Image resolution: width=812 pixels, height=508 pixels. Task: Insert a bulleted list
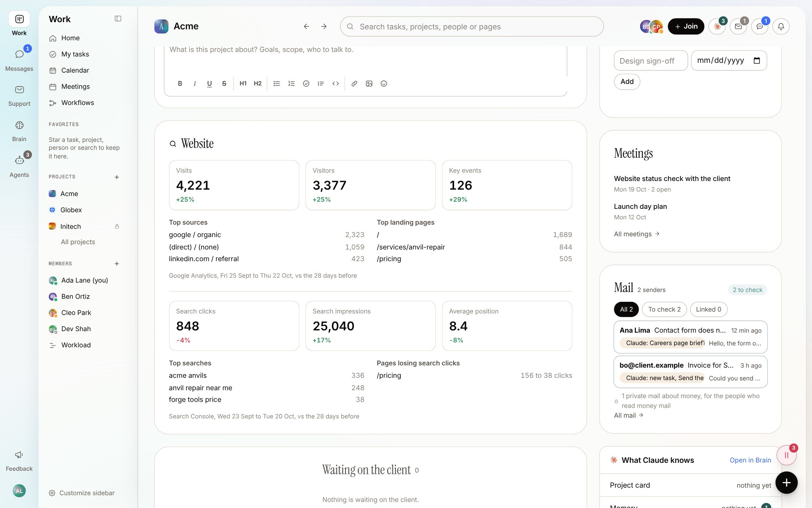pos(277,84)
